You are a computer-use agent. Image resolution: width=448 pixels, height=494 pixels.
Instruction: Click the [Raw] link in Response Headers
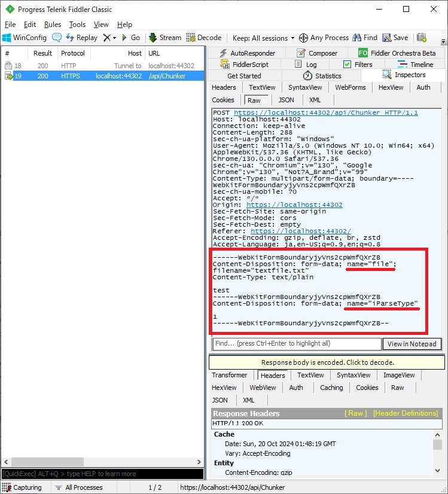coord(356,413)
